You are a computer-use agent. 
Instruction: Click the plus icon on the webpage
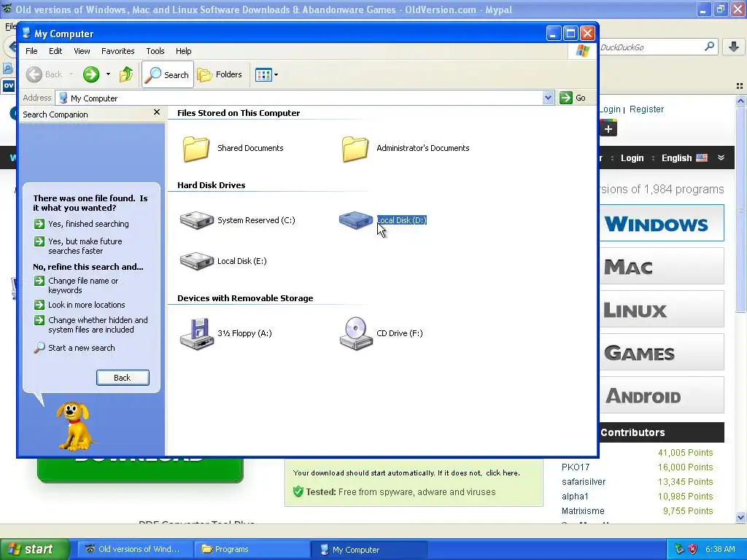click(608, 128)
